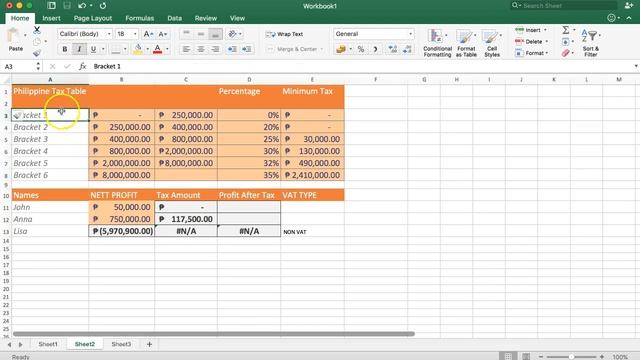Bottom align cell contents
The height and width of the screenshot is (360, 640).
(215, 34)
